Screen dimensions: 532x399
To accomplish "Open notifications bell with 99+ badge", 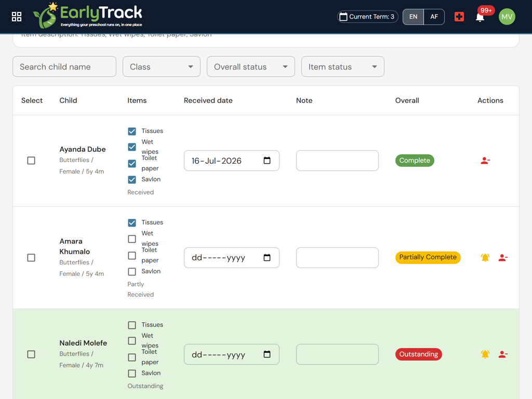I will pos(480,17).
